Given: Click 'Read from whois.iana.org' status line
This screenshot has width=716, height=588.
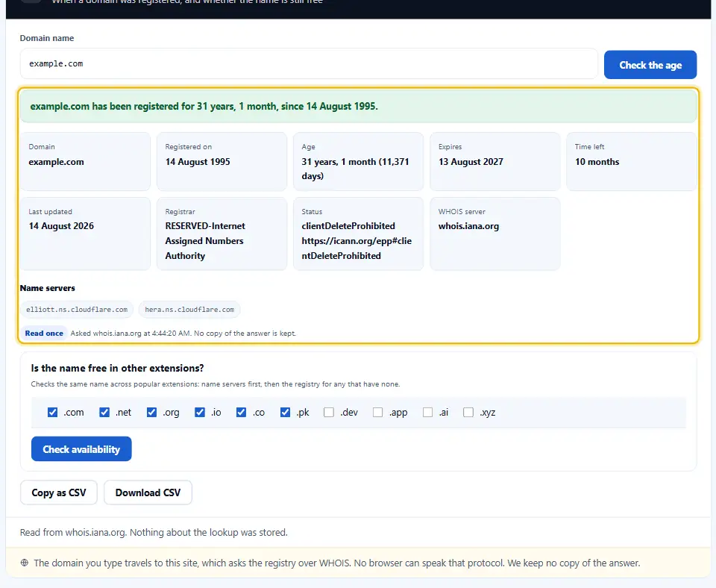Looking at the screenshot, I should tap(154, 532).
